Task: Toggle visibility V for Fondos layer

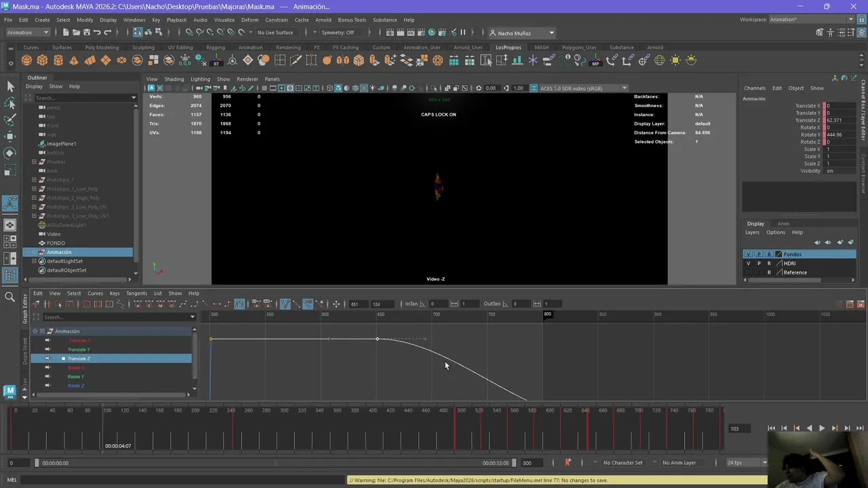Action: [x=748, y=254]
